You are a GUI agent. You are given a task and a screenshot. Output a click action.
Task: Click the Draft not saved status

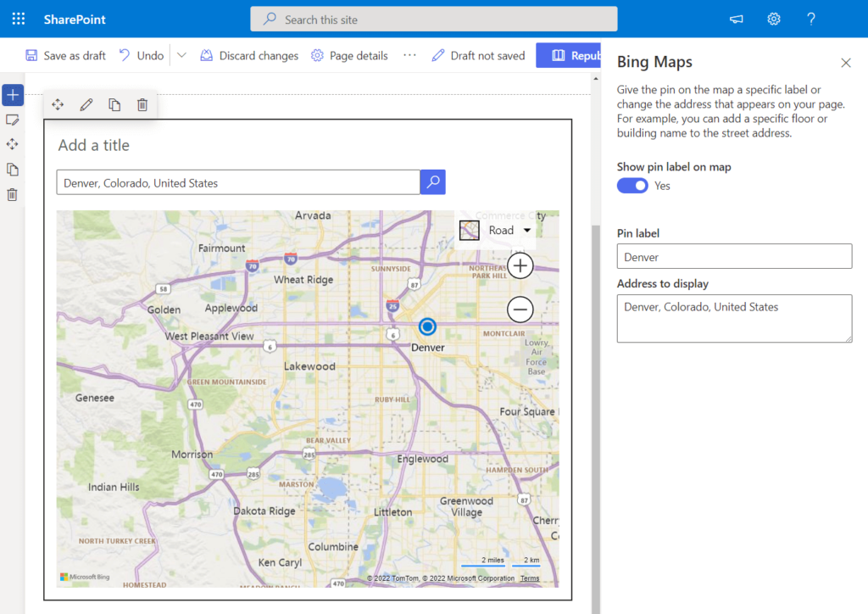click(x=478, y=55)
